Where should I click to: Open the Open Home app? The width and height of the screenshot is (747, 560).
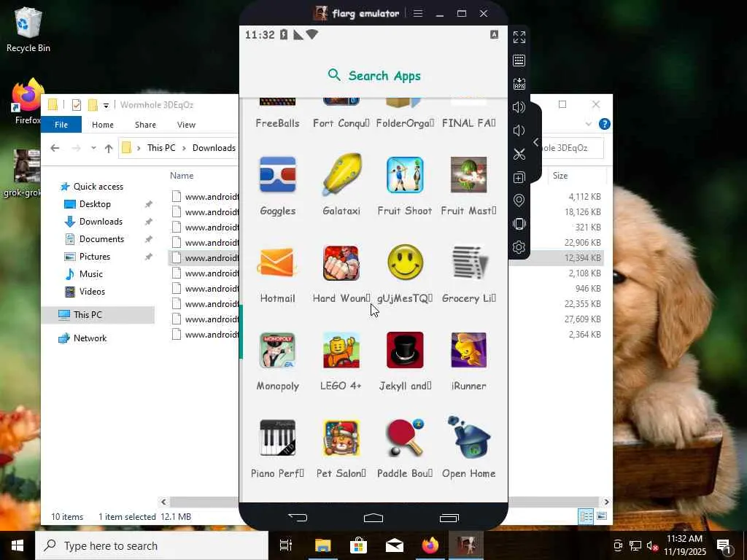click(x=469, y=437)
